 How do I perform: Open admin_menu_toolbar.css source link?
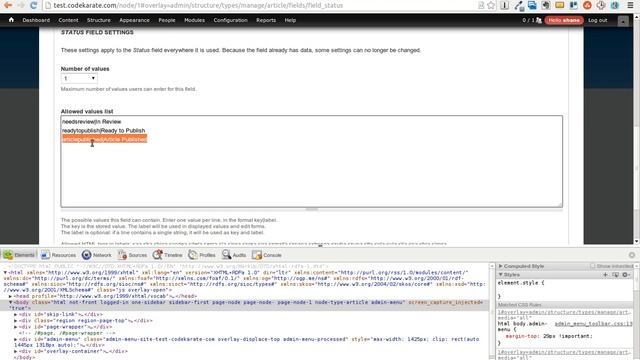coord(593,324)
